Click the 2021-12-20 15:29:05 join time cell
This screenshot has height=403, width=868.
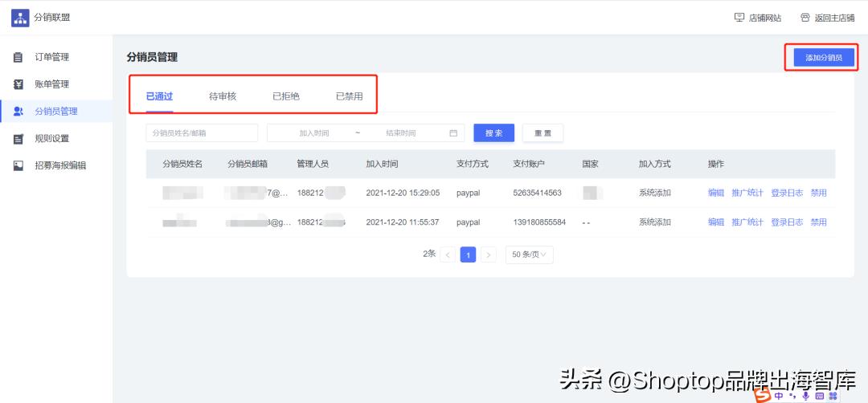pos(403,193)
